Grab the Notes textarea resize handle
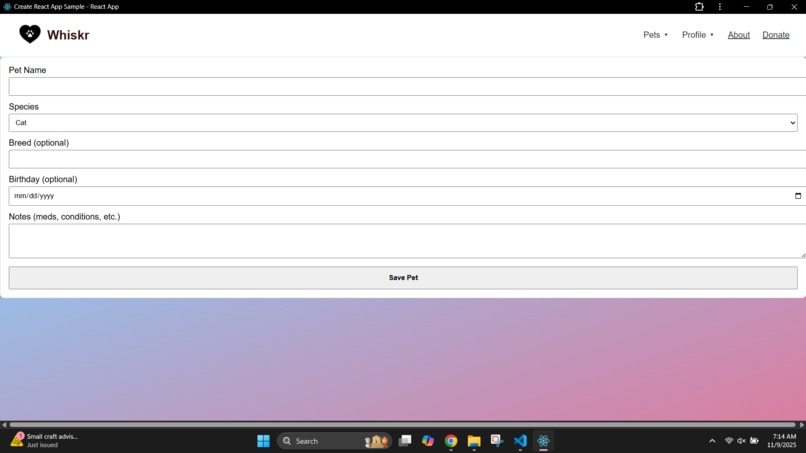Image resolution: width=806 pixels, height=453 pixels. 803,255
